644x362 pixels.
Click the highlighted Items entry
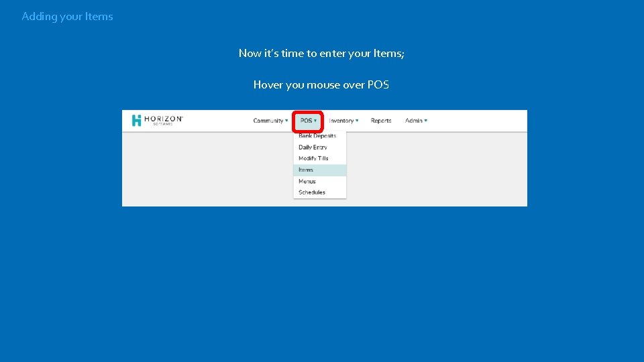(319, 170)
